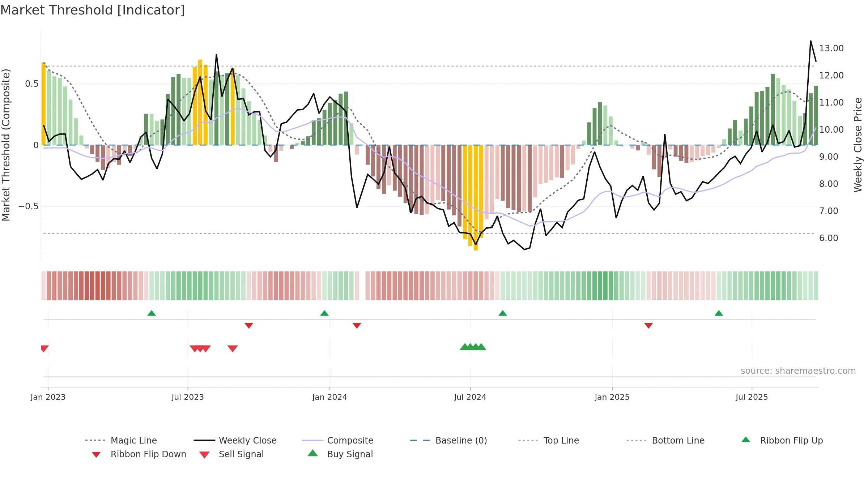Image resolution: width=868 pixels, height=488 pixels.
Task: Toggle the Baseline (0) legend entry
Action: tap(448, 440)
